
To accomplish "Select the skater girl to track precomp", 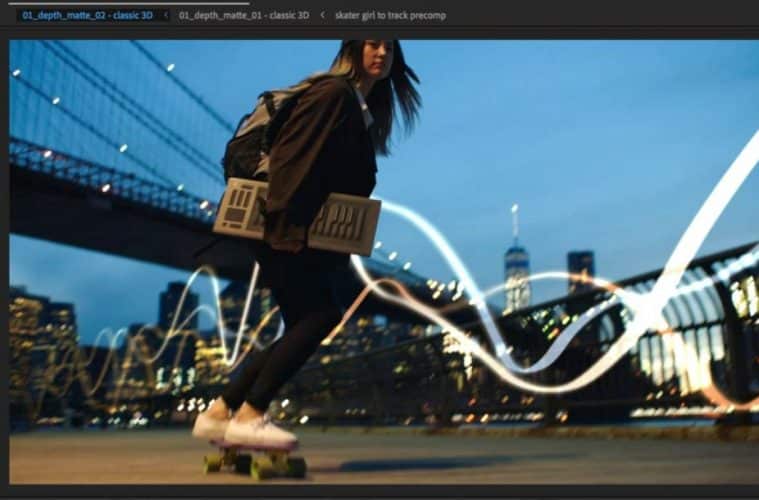I will pyautogui.click(x=390, y=16).
